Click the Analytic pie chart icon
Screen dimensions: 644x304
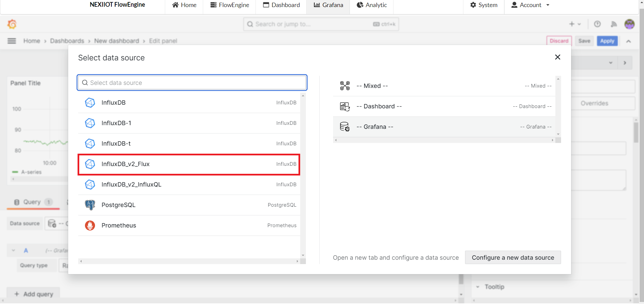360,5
